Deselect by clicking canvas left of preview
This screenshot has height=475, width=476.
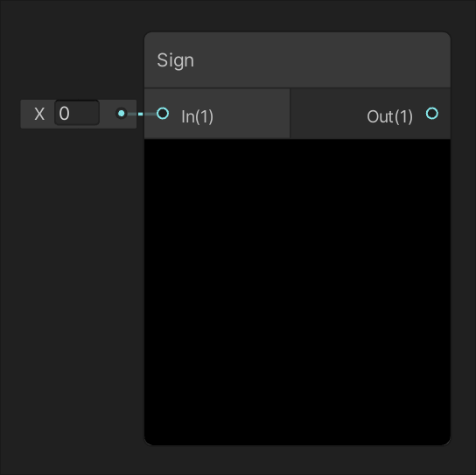tap(73, 291)
